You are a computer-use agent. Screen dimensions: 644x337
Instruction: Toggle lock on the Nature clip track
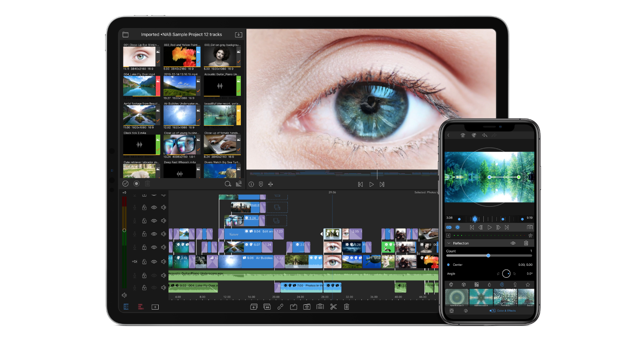click(144, 234)
